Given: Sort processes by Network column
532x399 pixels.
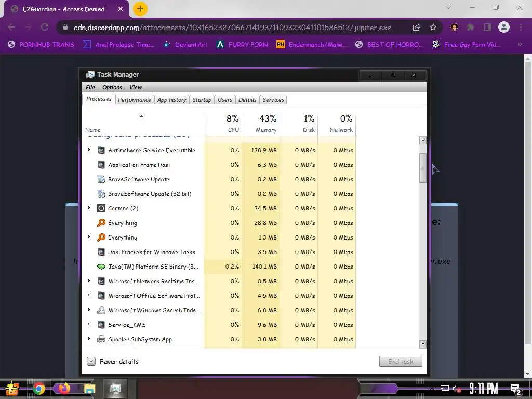Looking at the screenshot, I should [337, 124].
